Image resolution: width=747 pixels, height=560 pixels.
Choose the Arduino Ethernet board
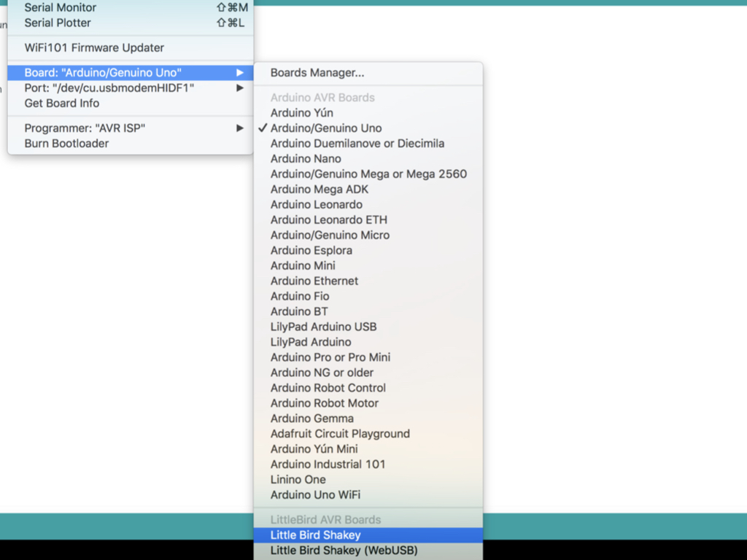368,281
